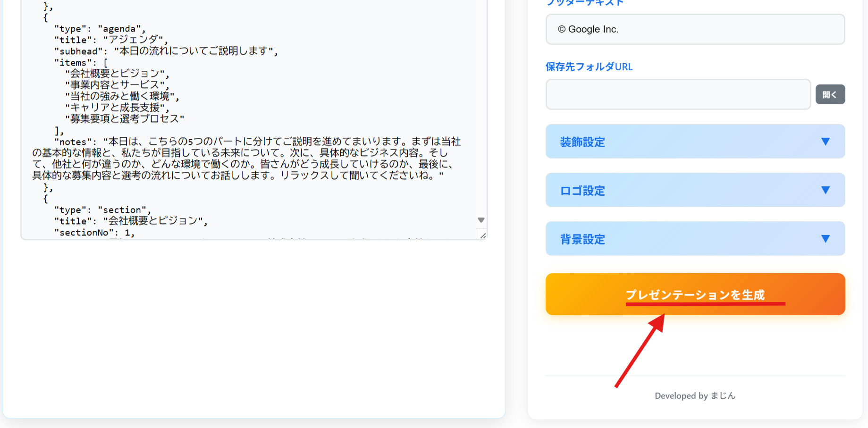Viewport: 868px width, 428px height.
Task: Focus the 保存先フォルダURL input field
Action: tap(678, 94)
